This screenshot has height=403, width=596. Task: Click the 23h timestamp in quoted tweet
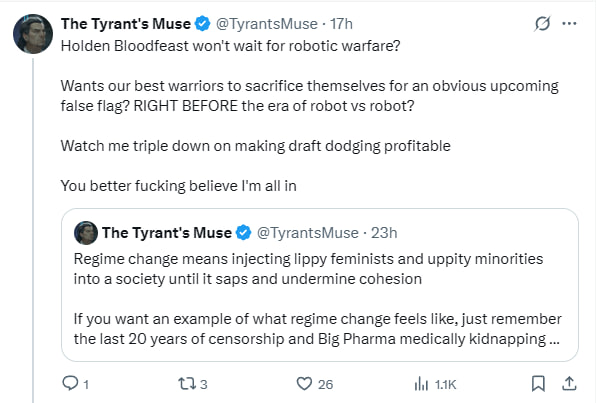384,233
